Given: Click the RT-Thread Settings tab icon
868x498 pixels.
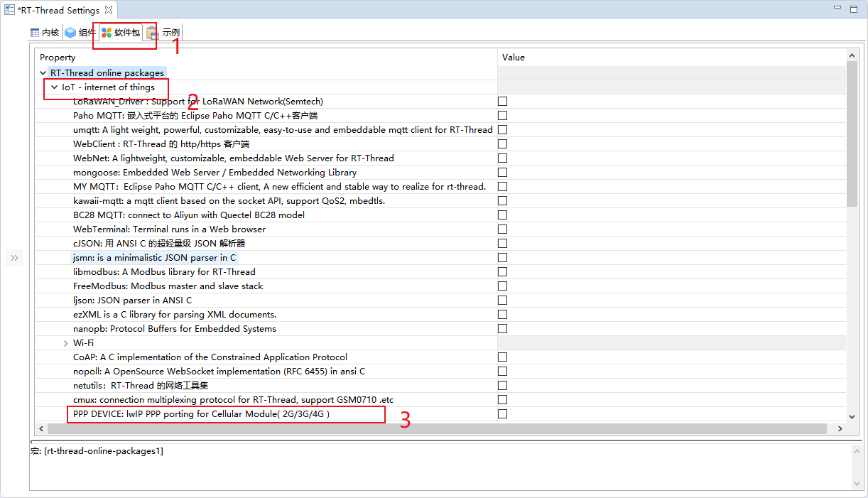Looking at the screenshot, I should tap(10, 10).
